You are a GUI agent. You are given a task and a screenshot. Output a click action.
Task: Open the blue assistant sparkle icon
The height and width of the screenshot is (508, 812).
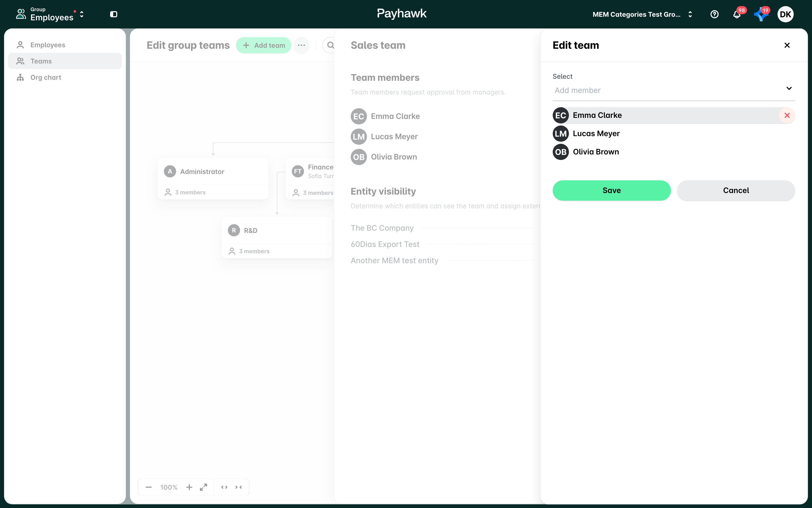761,14
